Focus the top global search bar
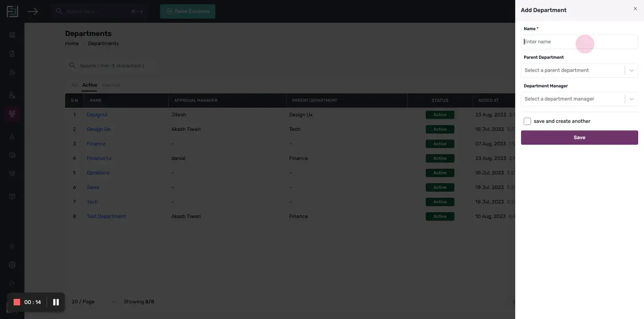The width and height of the screenshot is (644, 319). point(99,11)
